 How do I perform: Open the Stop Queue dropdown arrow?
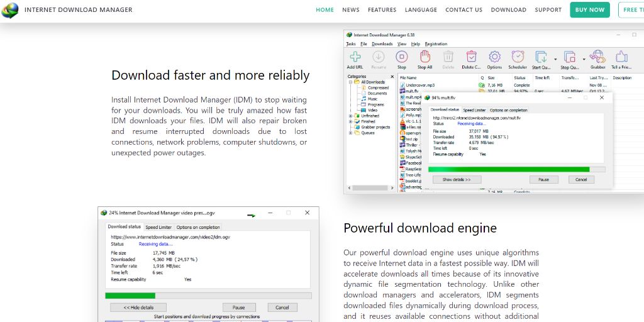(x=584, y=59)
